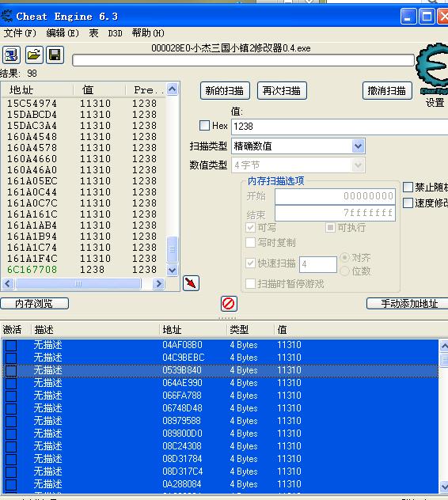Viewport: 448px width, 500px height.
Task: Click the 撤消扫描 button
Action: coord(387,91)
